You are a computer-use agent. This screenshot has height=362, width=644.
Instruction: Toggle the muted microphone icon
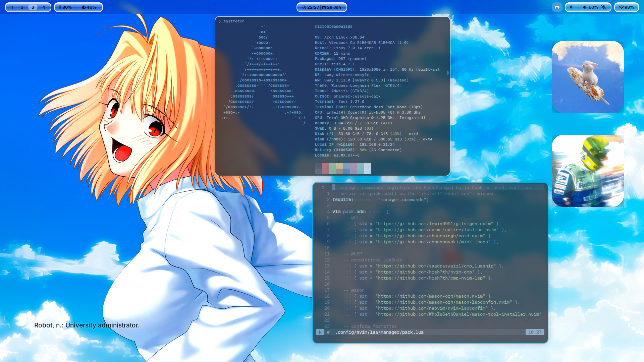tap(604, 7)
